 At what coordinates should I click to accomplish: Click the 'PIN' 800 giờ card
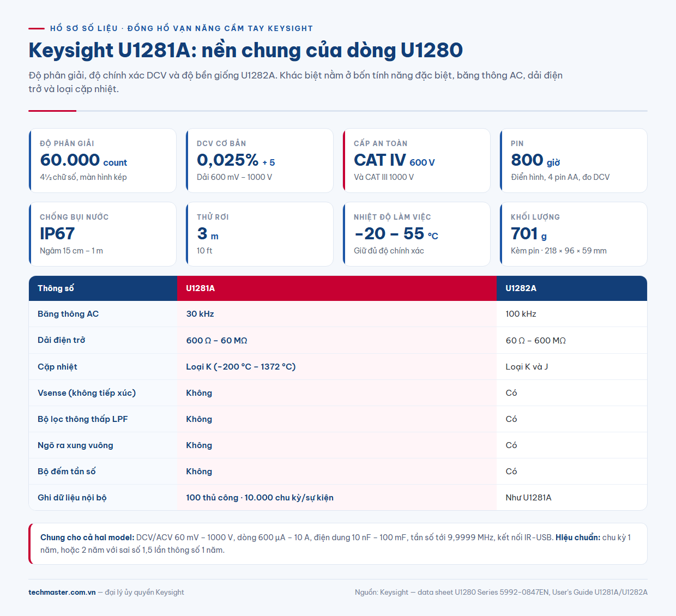[x=574, y=160]
